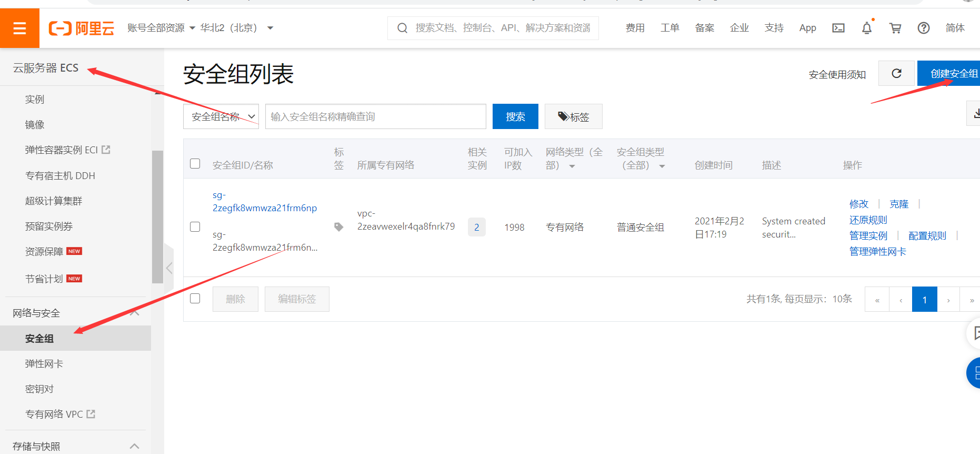Open the notification bell
This screenshot has width=980, height=454.
[x=866, y=28]
